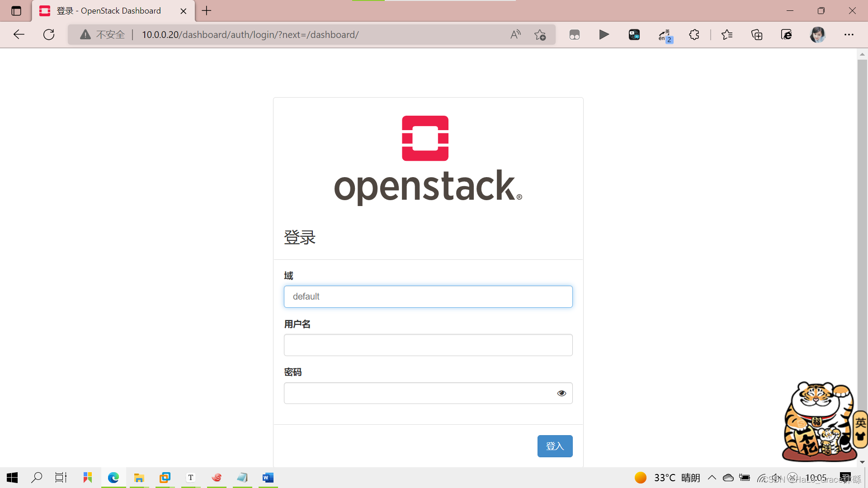Click the scrollbar up arrow
This screenshot has height=488, width=868.
coord(862,54)
